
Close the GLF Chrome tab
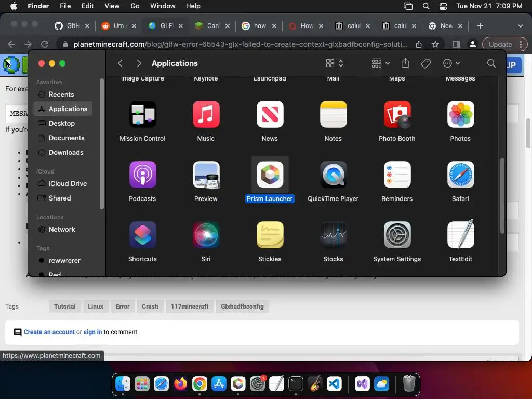[181, 26]
